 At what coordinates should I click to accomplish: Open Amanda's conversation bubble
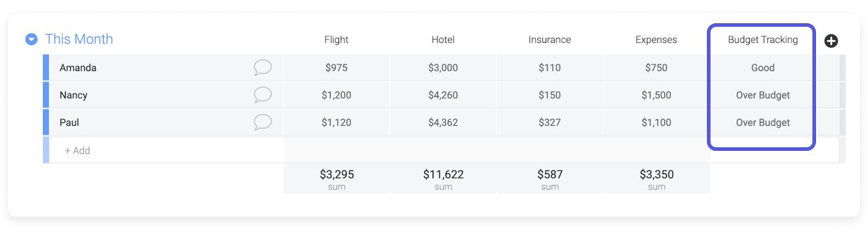pos(263,67)
